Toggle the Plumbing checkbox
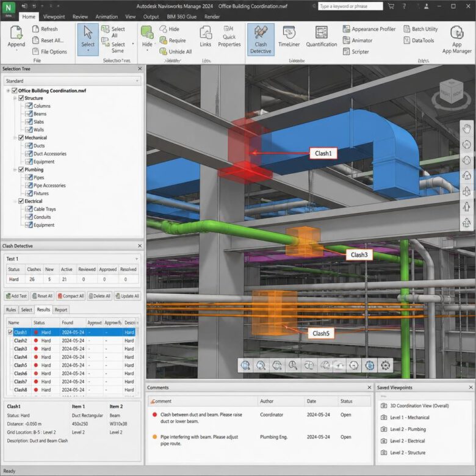The width and height of the screenshot is (476, 476). (21, 170)
